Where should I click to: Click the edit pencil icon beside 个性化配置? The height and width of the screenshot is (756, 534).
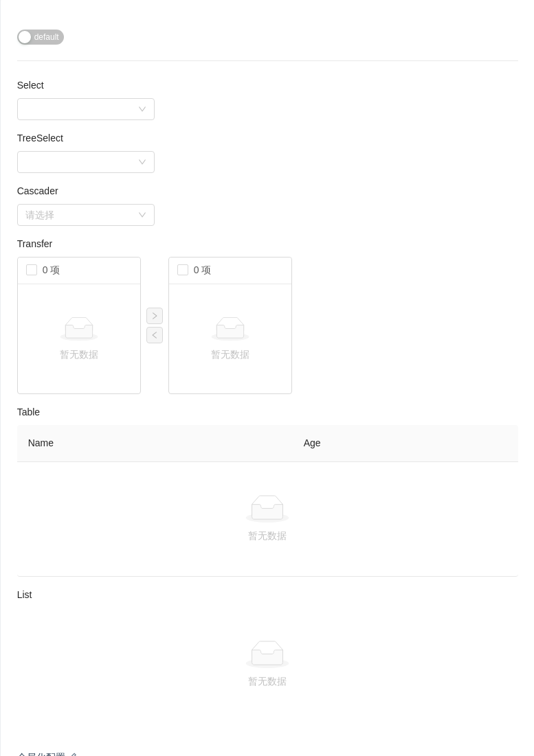coord(74,753)
